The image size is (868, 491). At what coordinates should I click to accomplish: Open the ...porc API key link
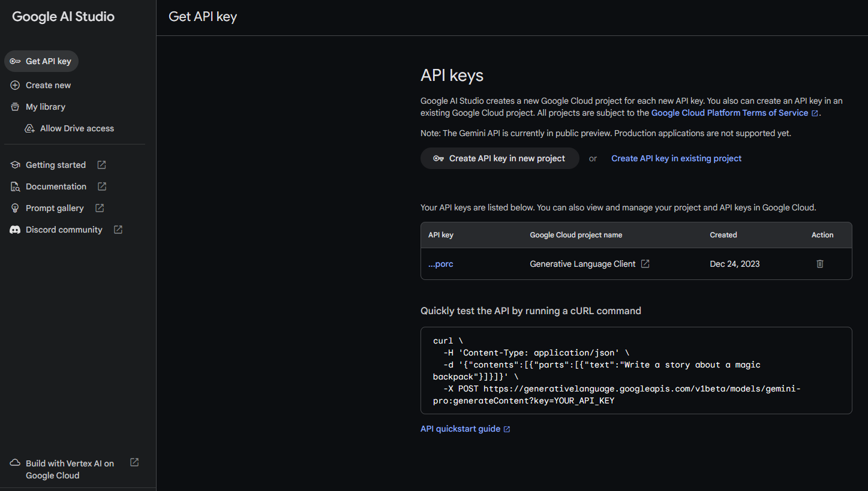pos(441,264)
